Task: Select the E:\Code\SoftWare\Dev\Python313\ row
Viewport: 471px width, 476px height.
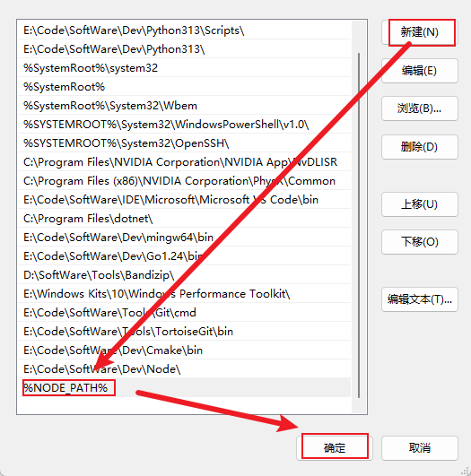Action: point(185,49)
